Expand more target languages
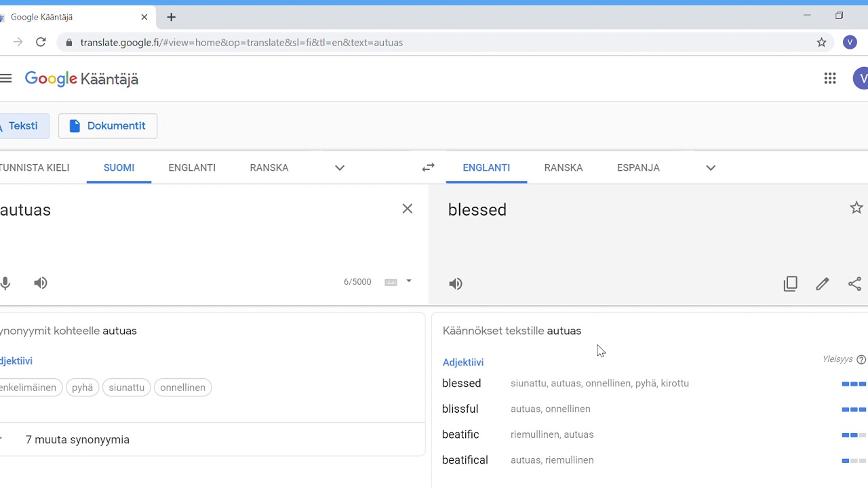 711,167
